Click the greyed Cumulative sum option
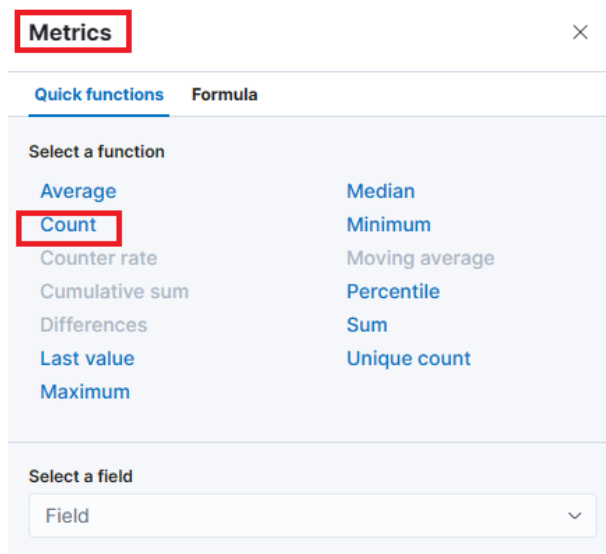 [x=114, y=292]
